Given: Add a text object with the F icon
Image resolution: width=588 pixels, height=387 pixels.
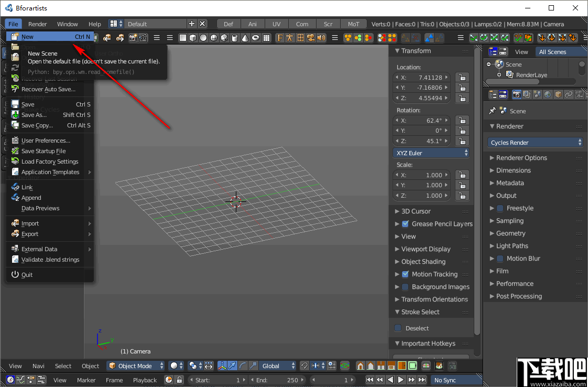Looking at the screenshot, I should coord(279,38).
